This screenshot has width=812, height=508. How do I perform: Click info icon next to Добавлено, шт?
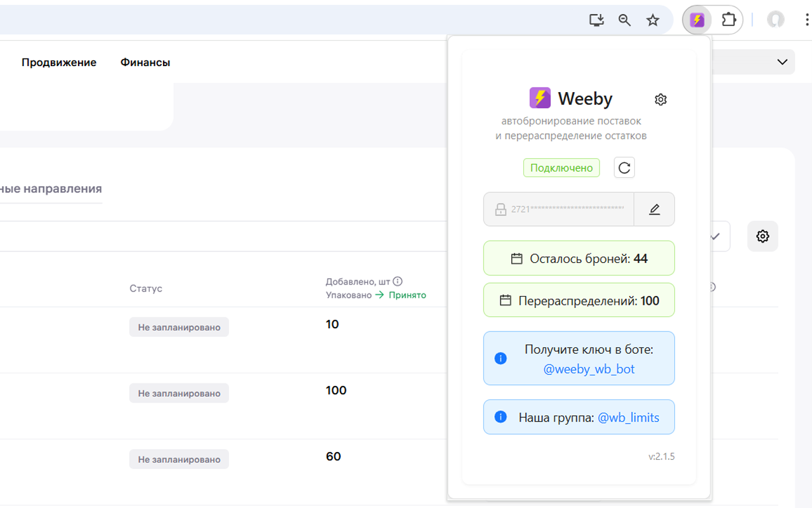pos(398,281)
